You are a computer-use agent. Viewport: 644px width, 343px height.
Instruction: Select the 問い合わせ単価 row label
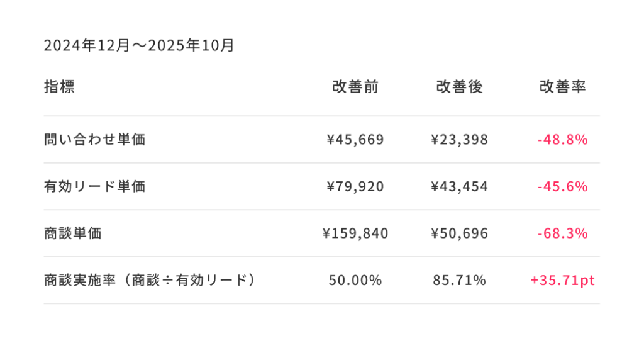pyautogui.click(x=95, y=140)
